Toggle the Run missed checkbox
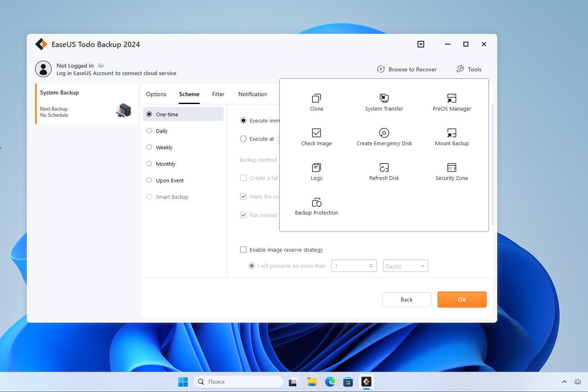The width and height of the screenshot is (588, 392). [x=243, y=215]
